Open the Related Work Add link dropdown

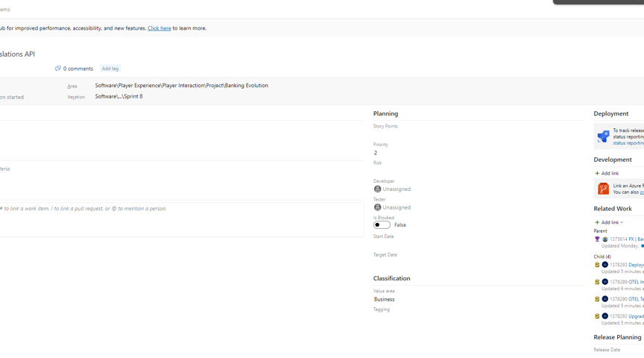(x=609, y=222)
